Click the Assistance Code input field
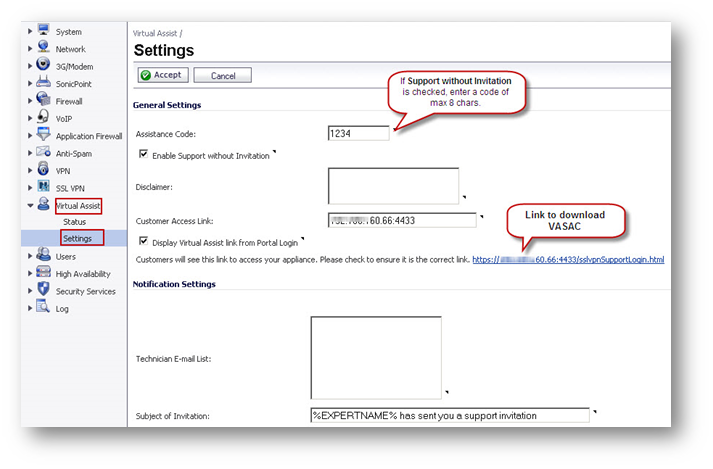Screen dimensions: 713x469 358,133
